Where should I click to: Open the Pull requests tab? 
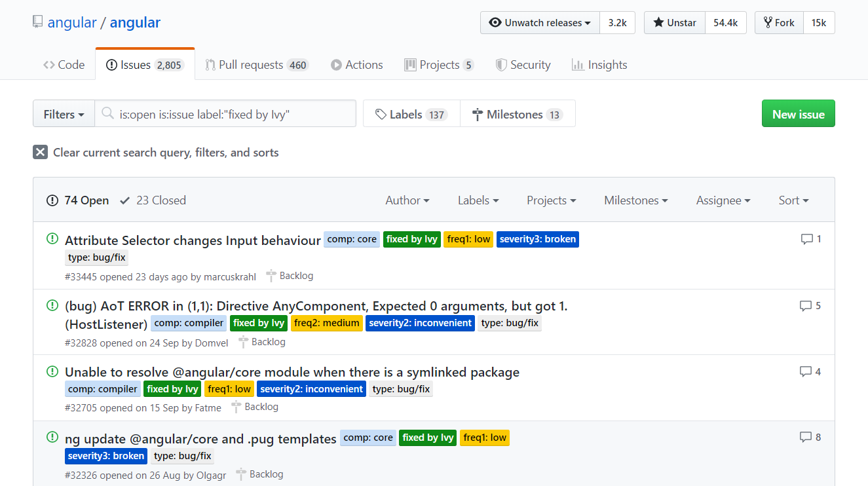coord(257,65)
